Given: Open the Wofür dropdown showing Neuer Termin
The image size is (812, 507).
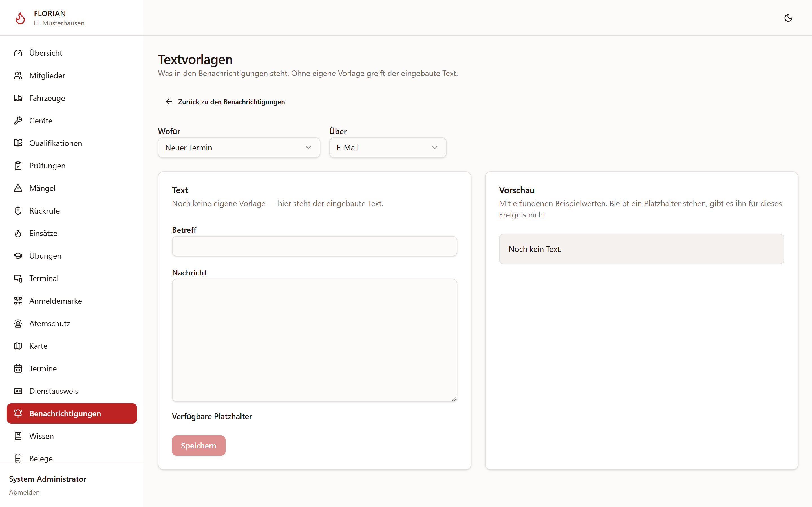Looking at the screenshot, I should 239,148.
